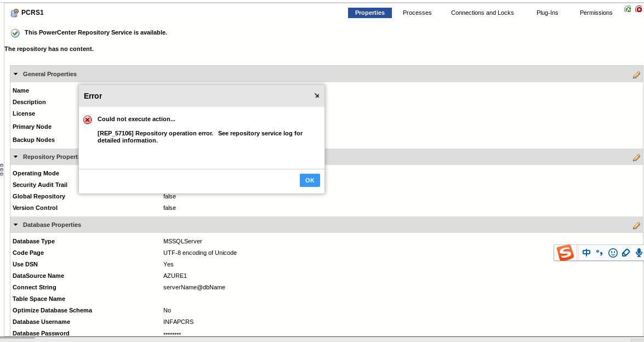Click the UTF-8 encoding of Unicode value
The image size is (644, 342).
click(x=200, y=253)
